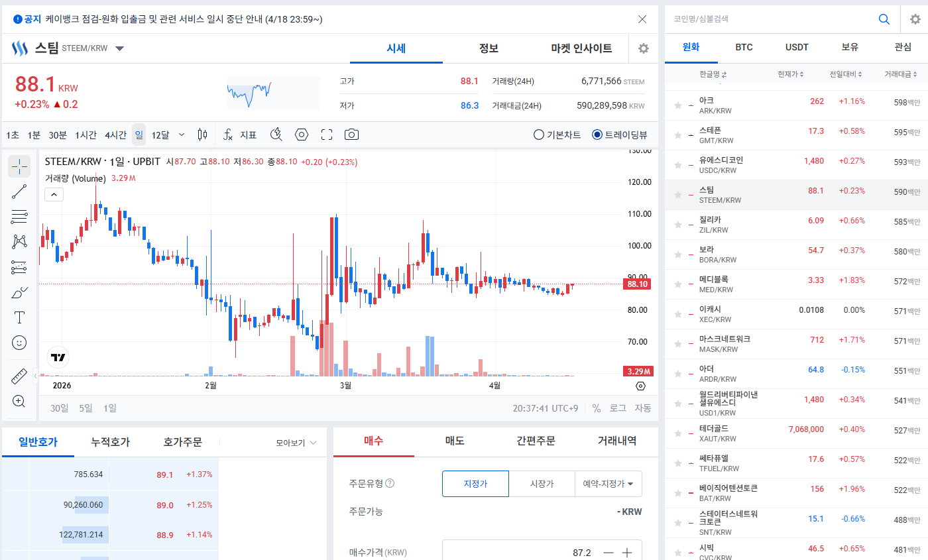Select the 기본차트 radio option
928x560 pixels.
[x=557, y=135]
